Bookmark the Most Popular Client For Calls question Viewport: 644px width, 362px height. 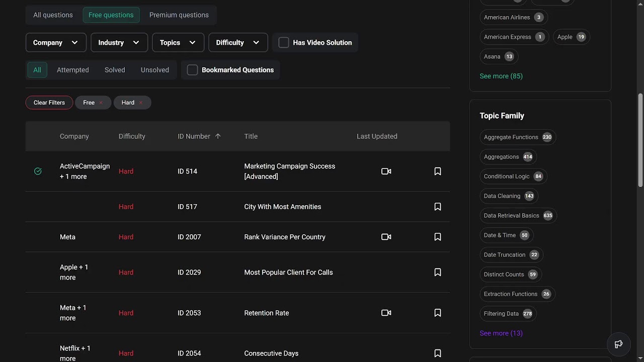tap(438, 273)
